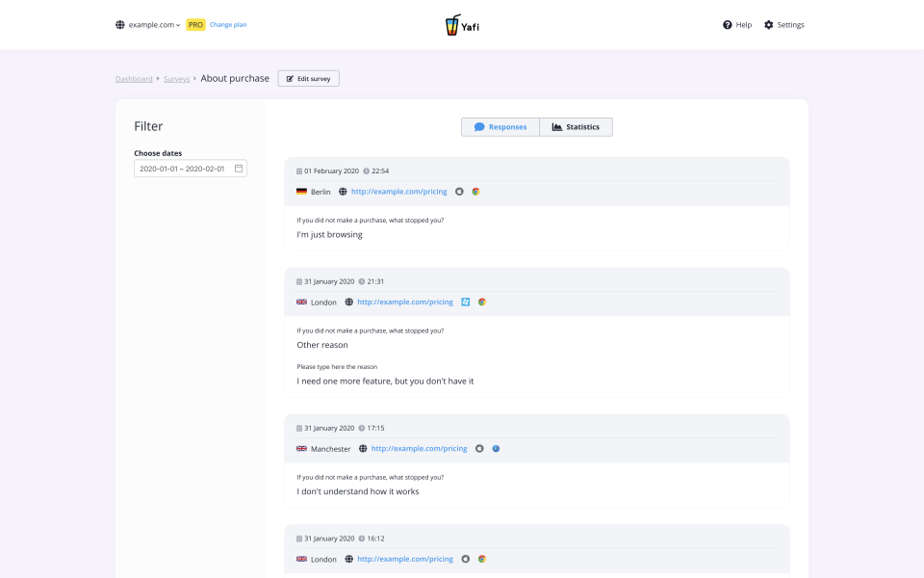Open the pricing URL in the 16:12 London response

pos(405,559)
